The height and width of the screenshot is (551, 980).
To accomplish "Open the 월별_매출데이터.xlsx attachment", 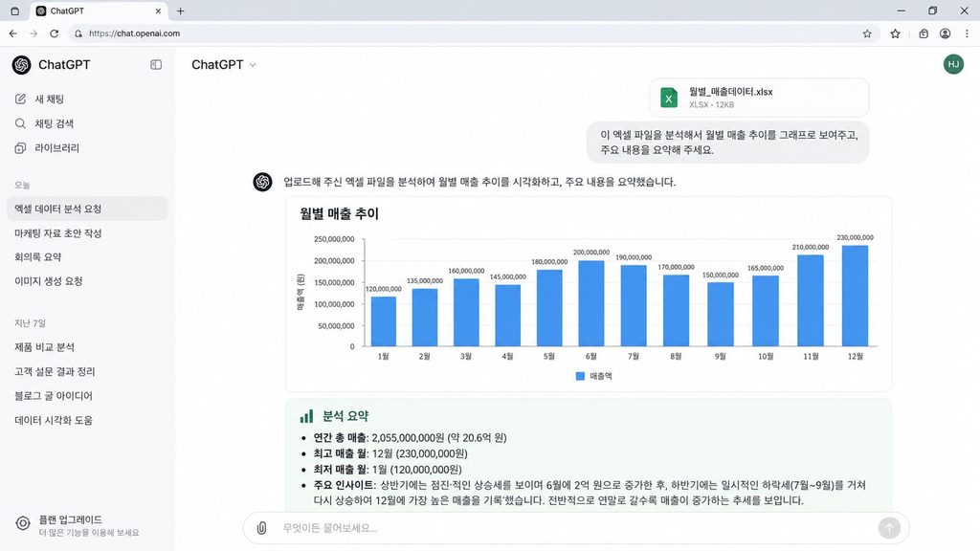I will (x=759, y=98).
